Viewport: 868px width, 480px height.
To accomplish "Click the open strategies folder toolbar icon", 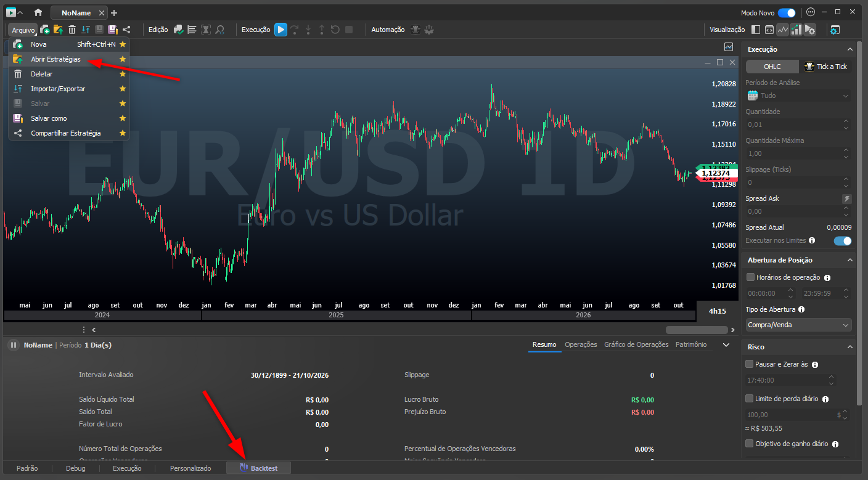I will 59,29.
